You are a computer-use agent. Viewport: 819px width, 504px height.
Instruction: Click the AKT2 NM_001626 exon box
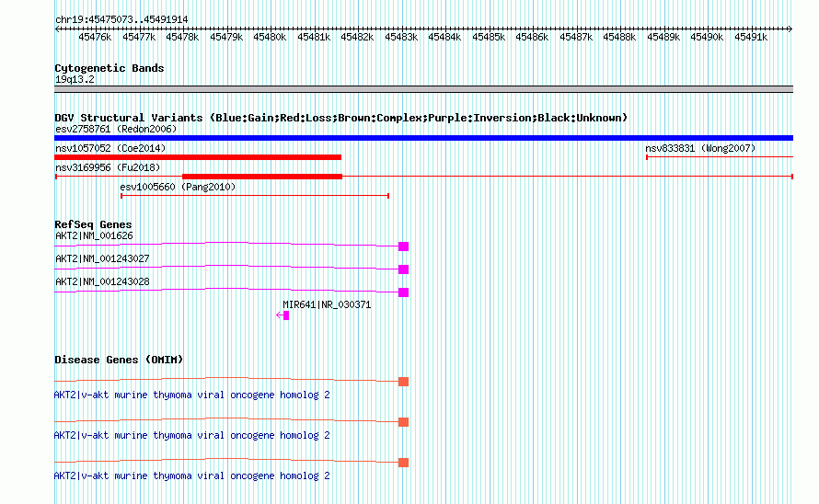[x=403, y=246]
